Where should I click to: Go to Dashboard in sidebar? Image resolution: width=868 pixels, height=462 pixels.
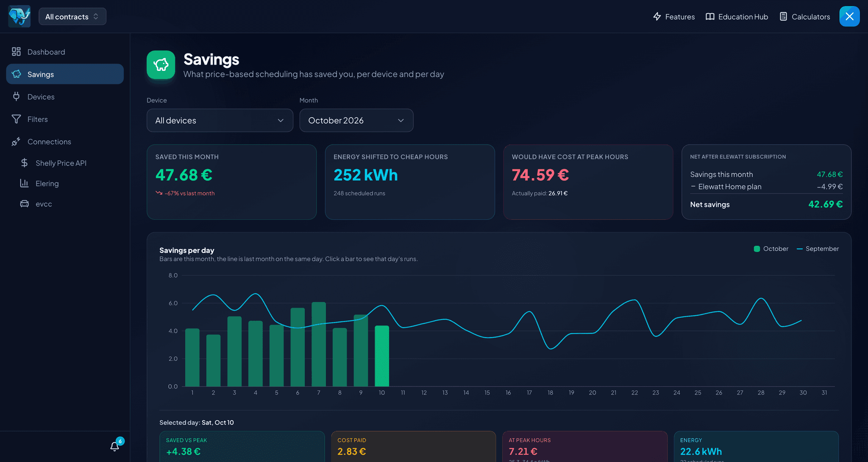65,52
